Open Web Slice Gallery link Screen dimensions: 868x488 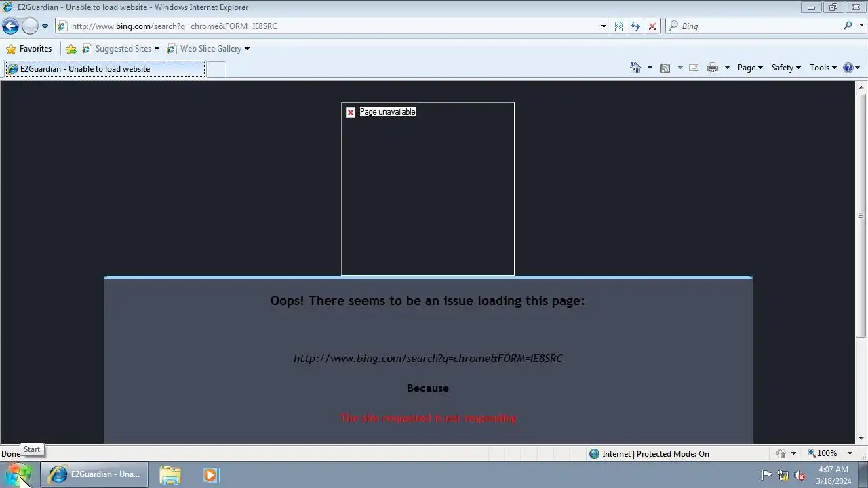[x=204, y=49]
